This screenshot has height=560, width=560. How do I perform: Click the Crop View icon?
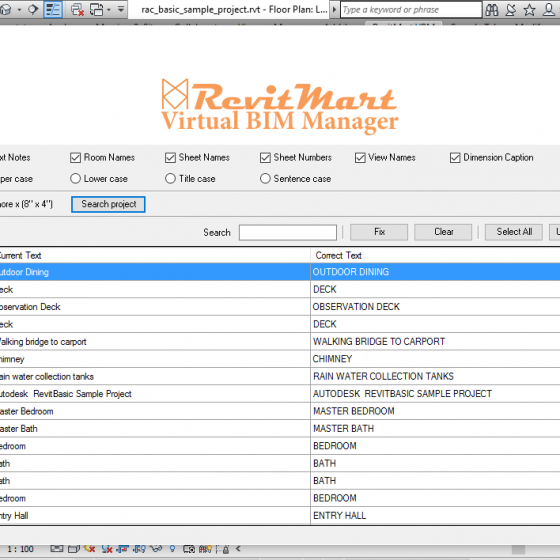tap(123, 549)
